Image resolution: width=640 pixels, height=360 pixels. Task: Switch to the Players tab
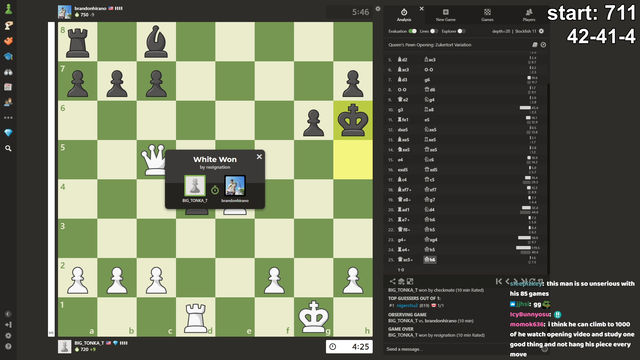click(x=529, y=15)
